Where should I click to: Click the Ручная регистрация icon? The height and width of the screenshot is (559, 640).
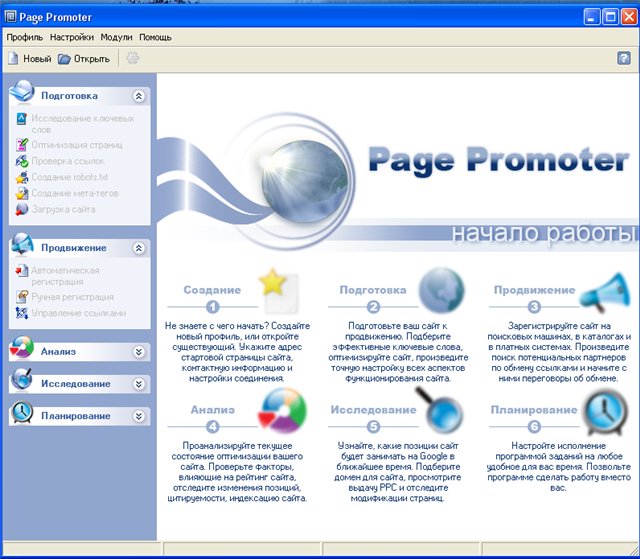point(22,297)
